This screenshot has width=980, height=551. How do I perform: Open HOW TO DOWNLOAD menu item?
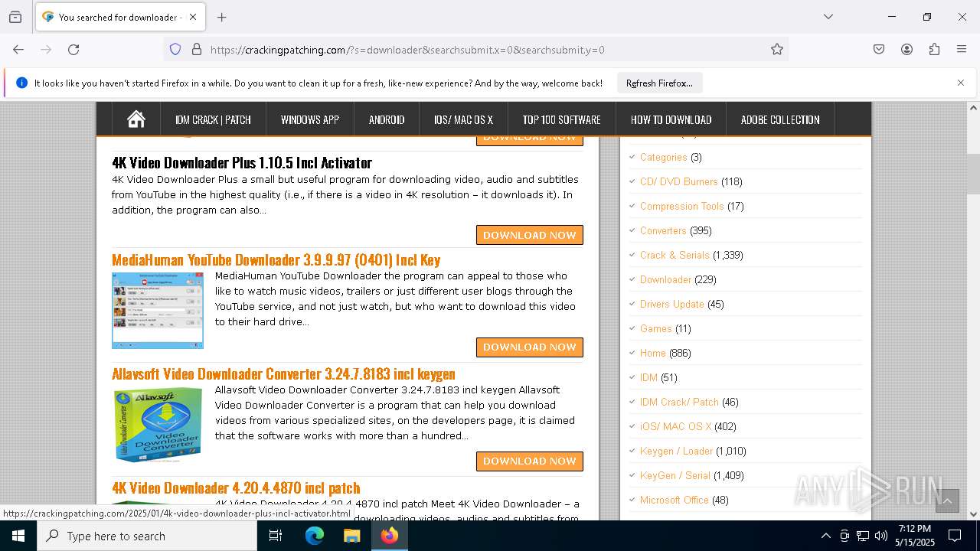[x=671, y=119]
